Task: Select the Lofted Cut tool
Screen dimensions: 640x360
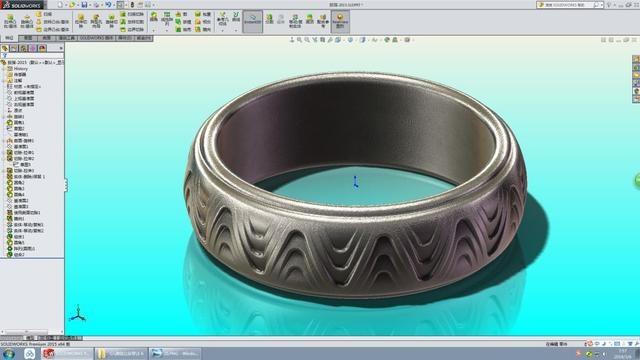Action: tap(132, 22)
